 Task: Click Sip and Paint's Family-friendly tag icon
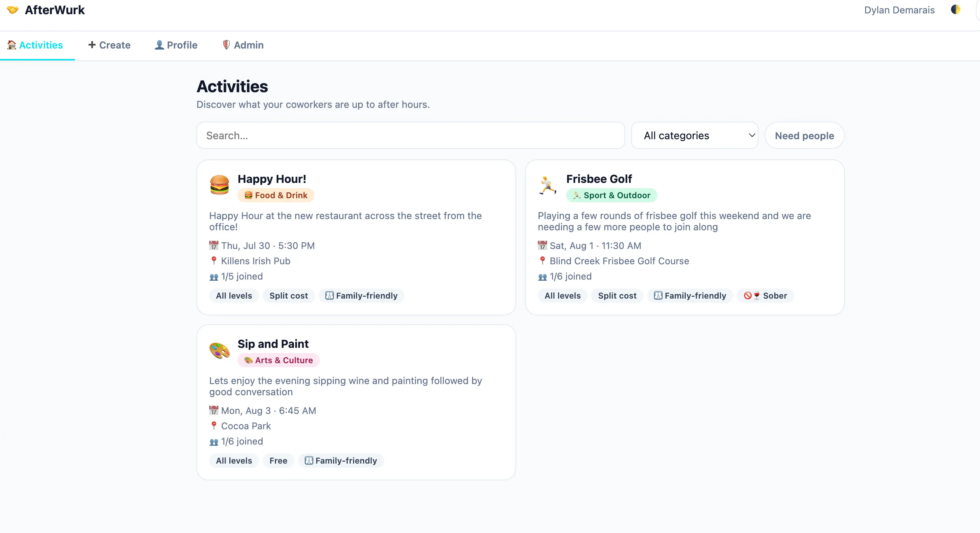pos(309,461)
